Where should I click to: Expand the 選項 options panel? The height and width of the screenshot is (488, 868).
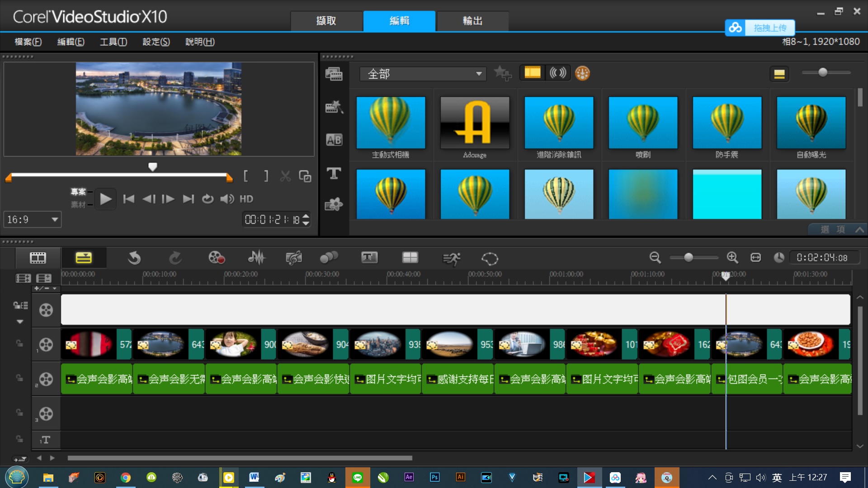point(838,230)
